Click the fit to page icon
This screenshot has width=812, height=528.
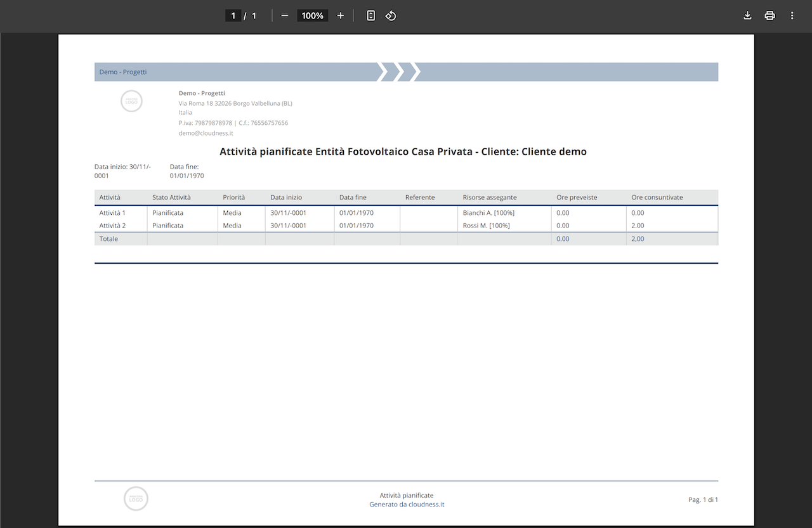click(371, 15)
